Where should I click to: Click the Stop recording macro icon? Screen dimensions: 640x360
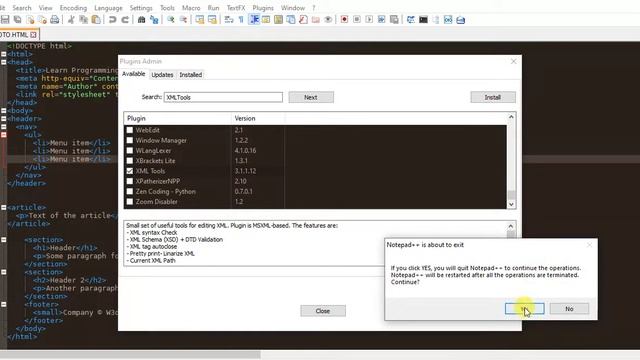(357, 20)
